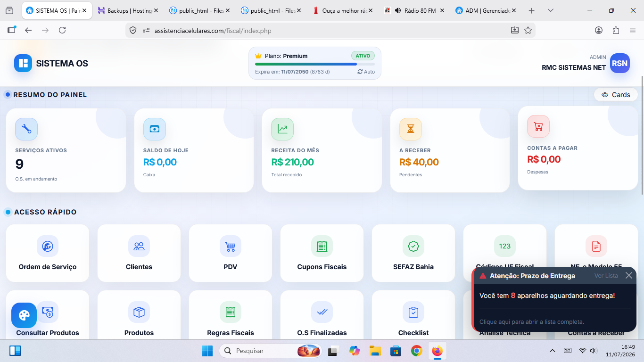Toggle the Cards visibility eye button

tap(616, 95)
